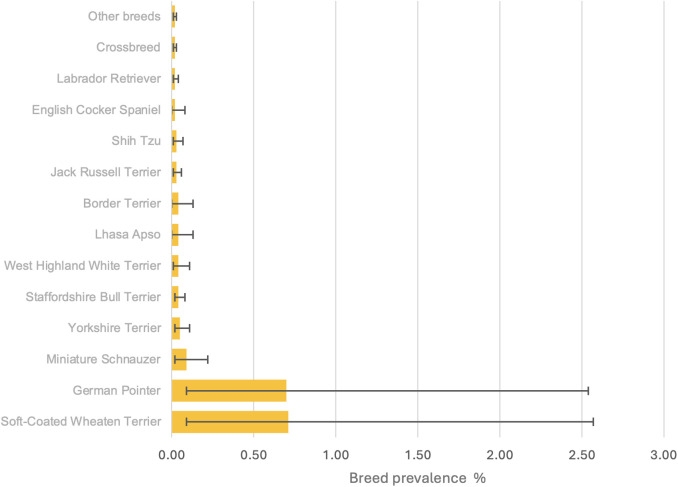Click the West Highland White Terrier label

pyautogui.click(x=82, y=266)
